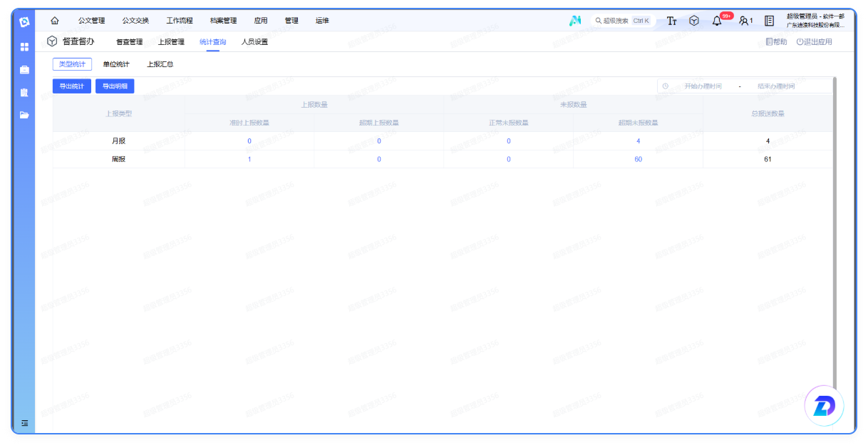Screen dimensions: 868x448
Task: Collapse the sidebar using bottom menu icon
Action: point(24,423)
